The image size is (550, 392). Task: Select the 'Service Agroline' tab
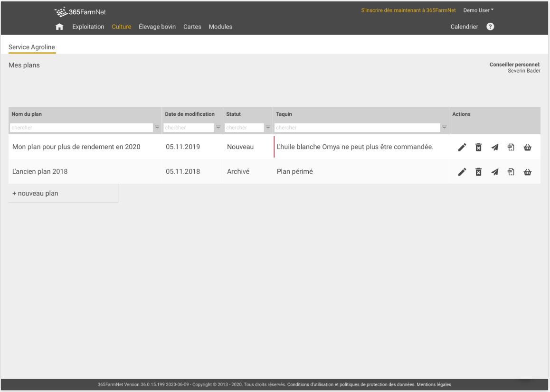(x=32, y=47)
